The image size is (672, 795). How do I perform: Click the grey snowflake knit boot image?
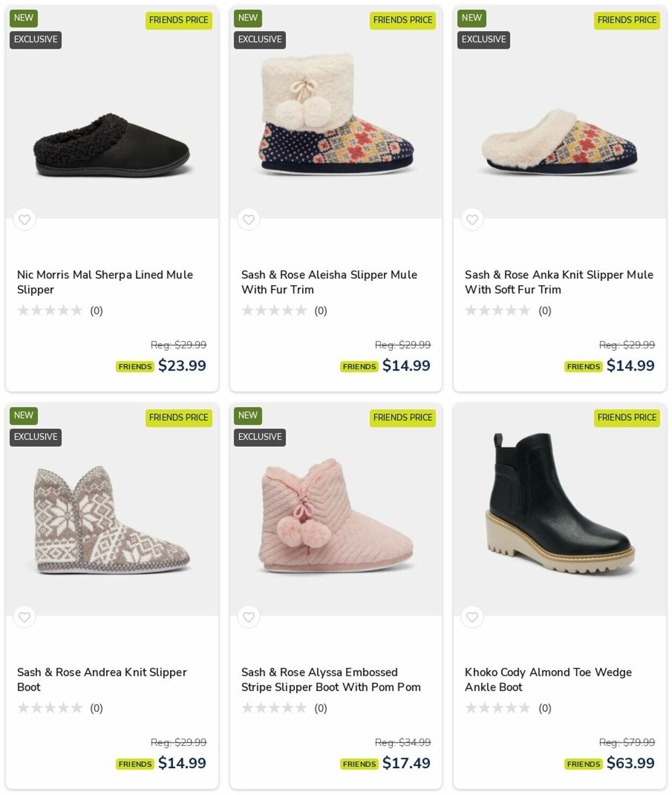[112, 519]
